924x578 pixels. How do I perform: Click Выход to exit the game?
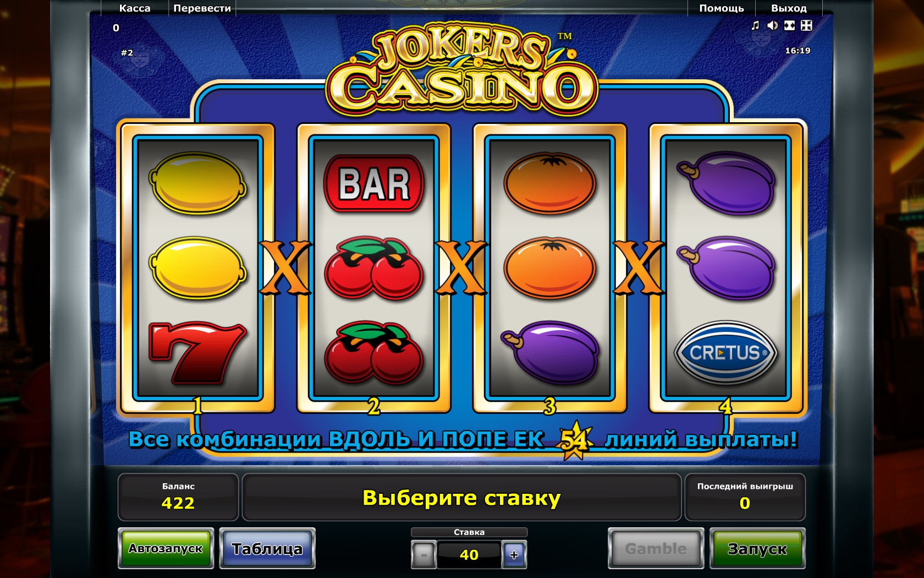point(789,8)
